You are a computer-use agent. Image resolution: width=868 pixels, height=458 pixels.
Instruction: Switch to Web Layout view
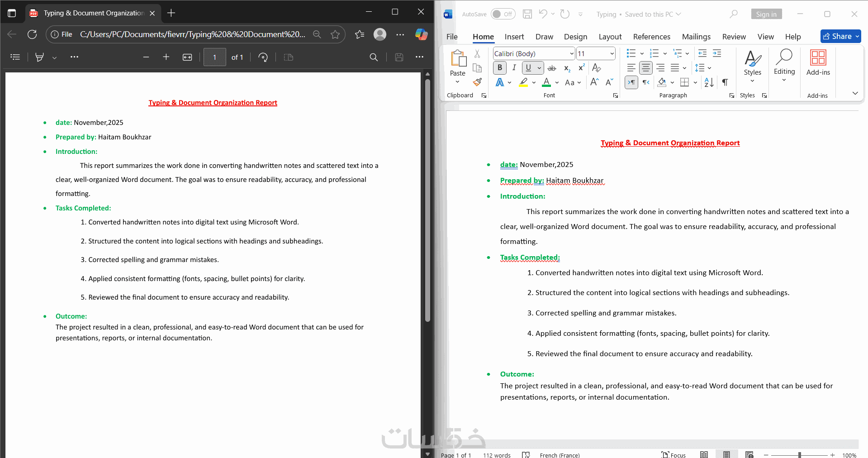coord(749,455)
